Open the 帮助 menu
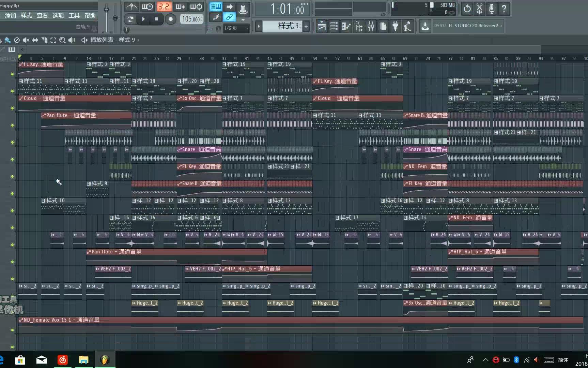This screenshot has height=368, width=588. pos(90,15)
